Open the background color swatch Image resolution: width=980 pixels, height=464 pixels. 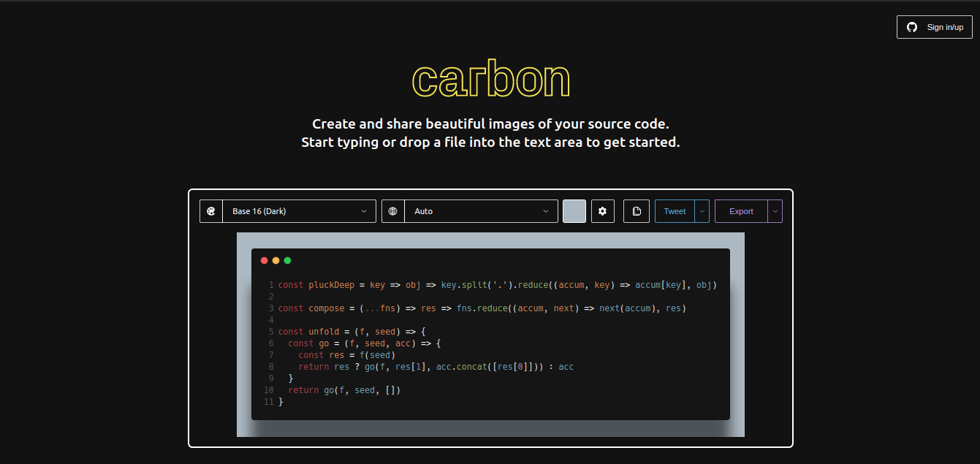click(574, 211)
